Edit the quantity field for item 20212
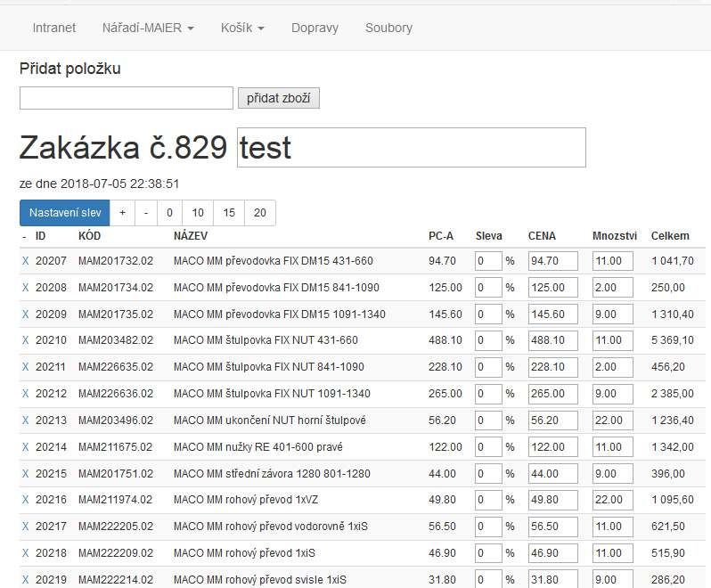The image size is (711, 588). 612,394
